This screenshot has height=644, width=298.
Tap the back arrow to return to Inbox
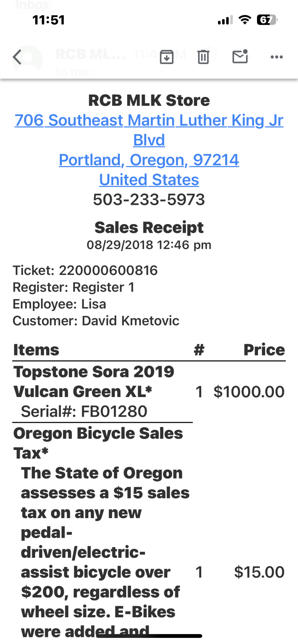(18, 57)
